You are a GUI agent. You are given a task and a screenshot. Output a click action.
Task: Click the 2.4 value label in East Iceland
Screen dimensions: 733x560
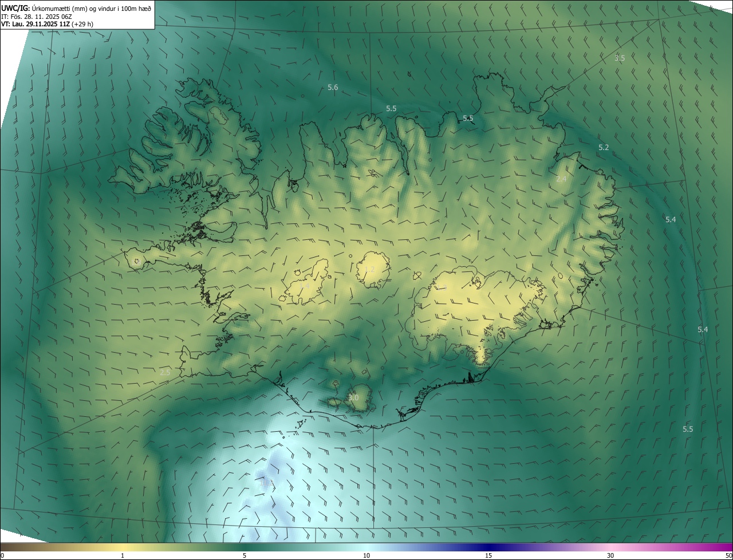point(561,179)
